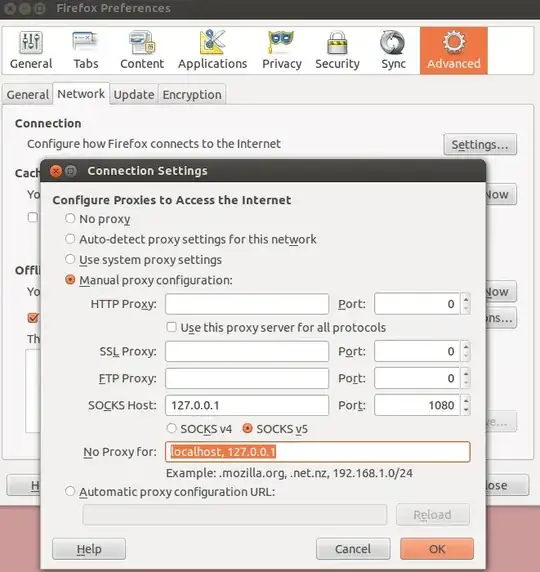
Task: Increase the FTP Proxy port value
Action: pyautogui.click(x=466, y=374)
